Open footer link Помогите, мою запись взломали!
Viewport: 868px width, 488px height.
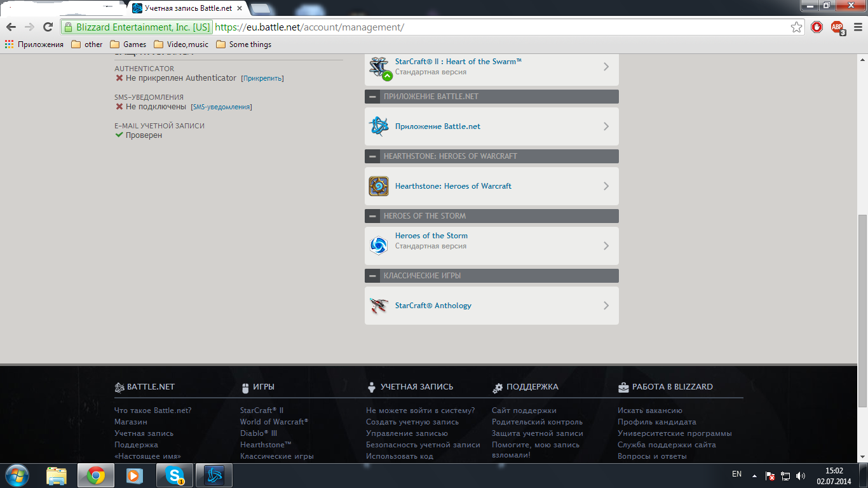coord(536,450)
